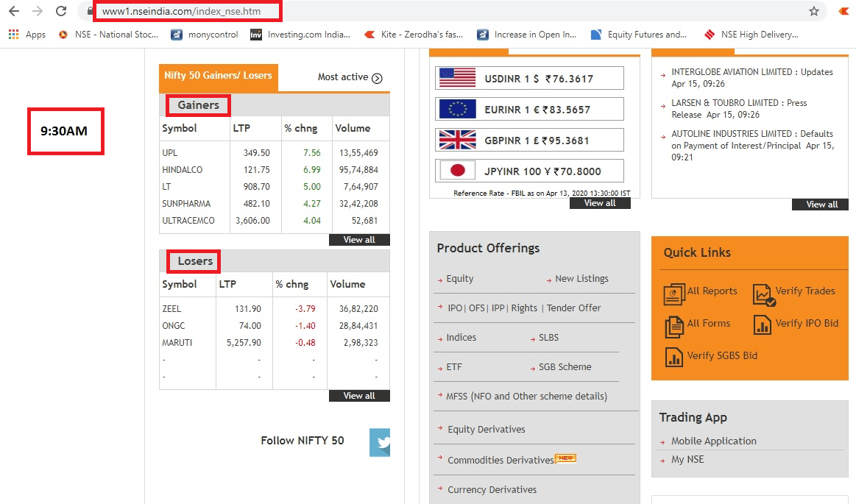Viewport: 856px width, 504px height.
Task: Click the Most active circled arrow icon
Action: (377, 78)
